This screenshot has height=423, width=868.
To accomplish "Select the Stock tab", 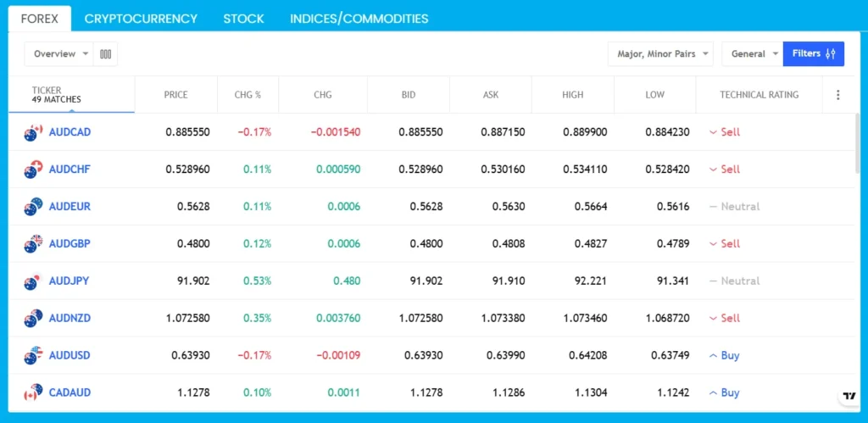I will point(243,19).
